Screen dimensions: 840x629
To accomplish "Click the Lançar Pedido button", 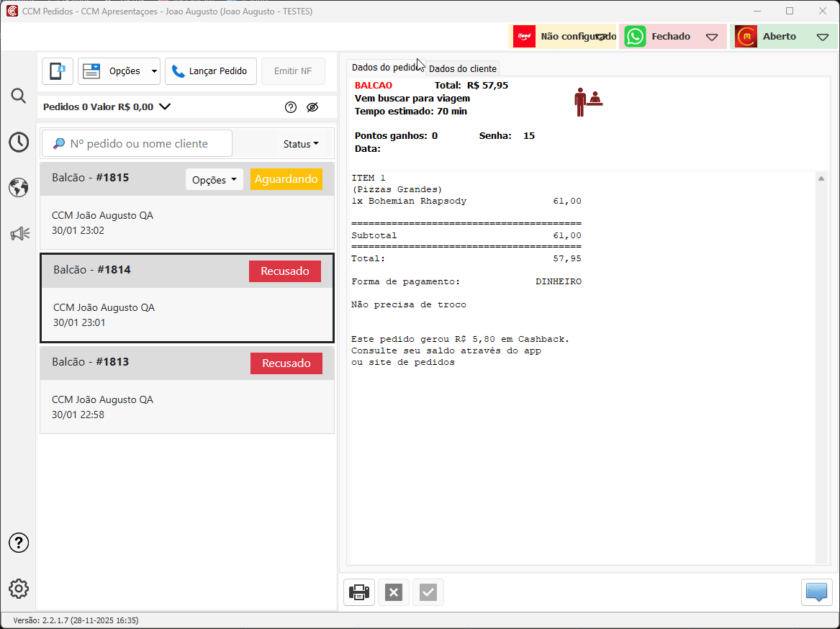I will [x=210, y=71].
